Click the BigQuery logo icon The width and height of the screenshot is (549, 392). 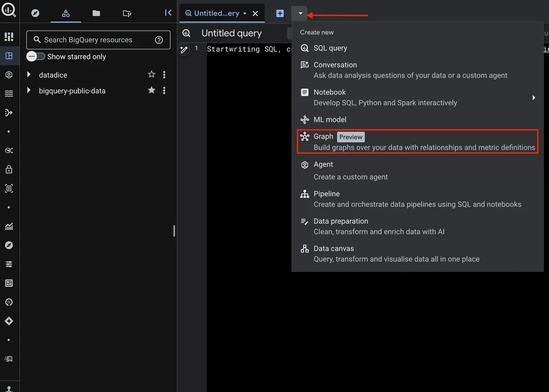point(9,10)
